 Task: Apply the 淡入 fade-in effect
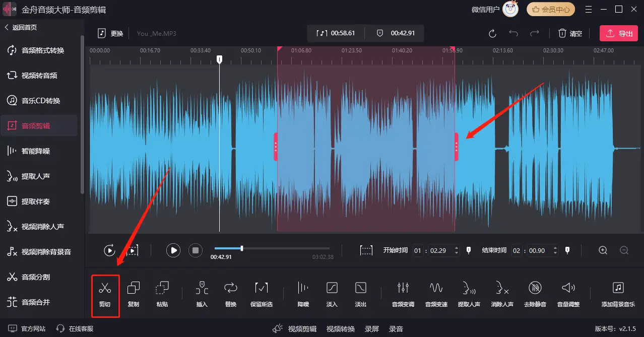(332, 295)
